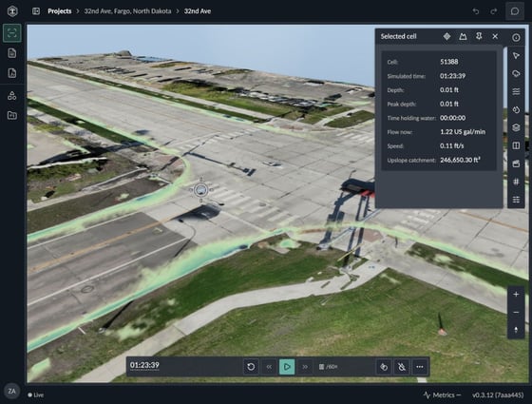Screen dimensions: 532x404
Task: Open the clapperboard capture tool
Action: tap(516, 164)
